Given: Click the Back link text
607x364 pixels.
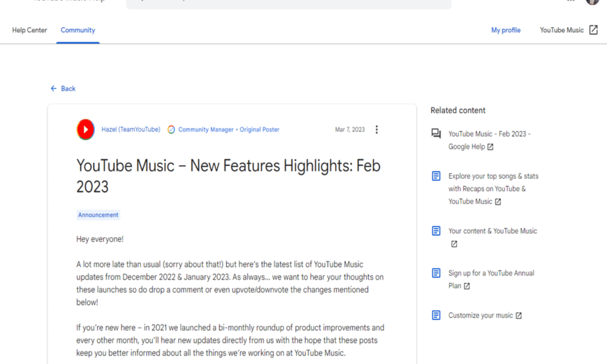Looking at the screenshot, I should coord(68,89).
